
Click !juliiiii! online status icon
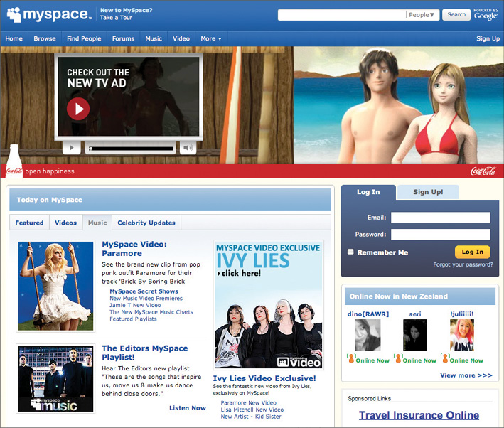(x=445, y=358)
